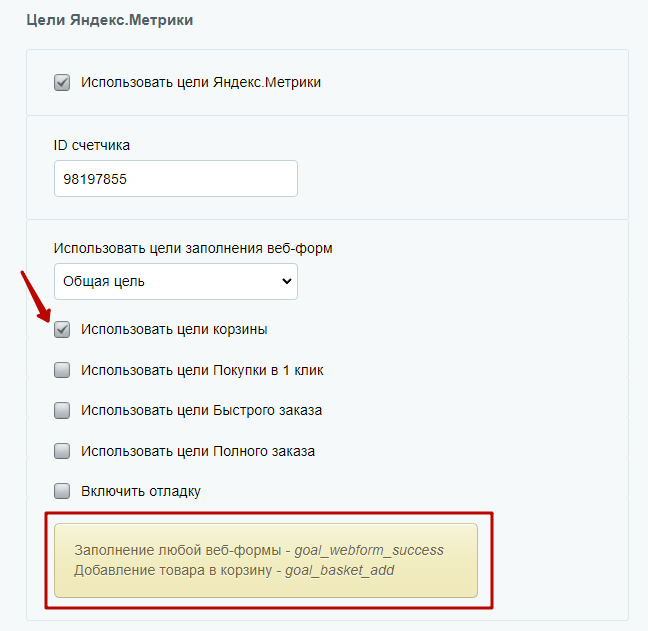
Task: Disable the Использовать цели корзины checkbox
Action: click(62, 330)
